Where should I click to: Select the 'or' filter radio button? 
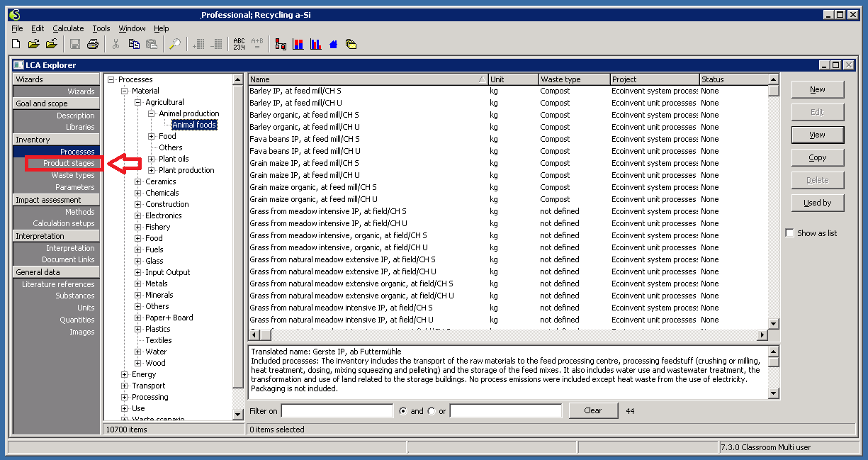431,411
